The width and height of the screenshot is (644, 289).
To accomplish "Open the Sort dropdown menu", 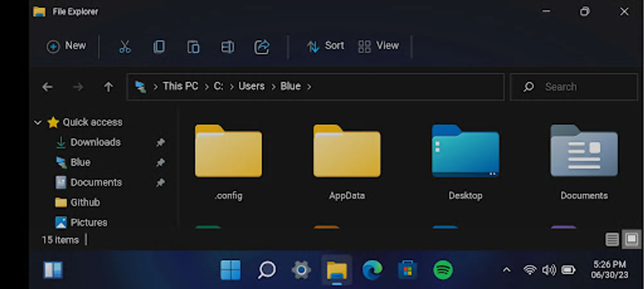I will point(325,46).
